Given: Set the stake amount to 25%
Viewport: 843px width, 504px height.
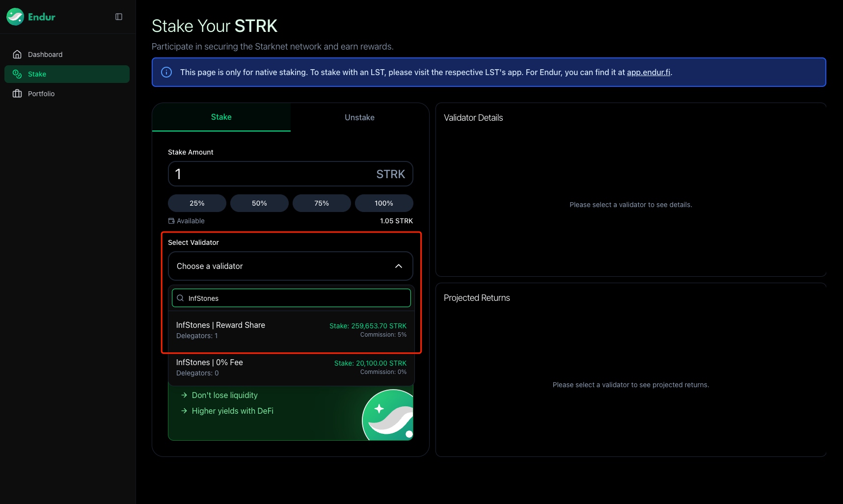Looking at the screenshot, I should pyautogui.click(x=197, y=203).
